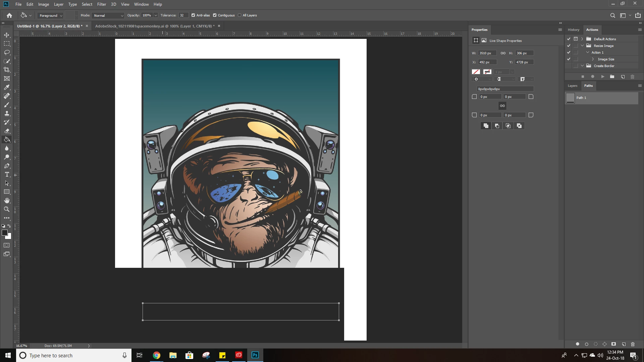Open the Foreground fill source dropdown
The width and height of the screenshot is (644, 362).
coord(51,15)
